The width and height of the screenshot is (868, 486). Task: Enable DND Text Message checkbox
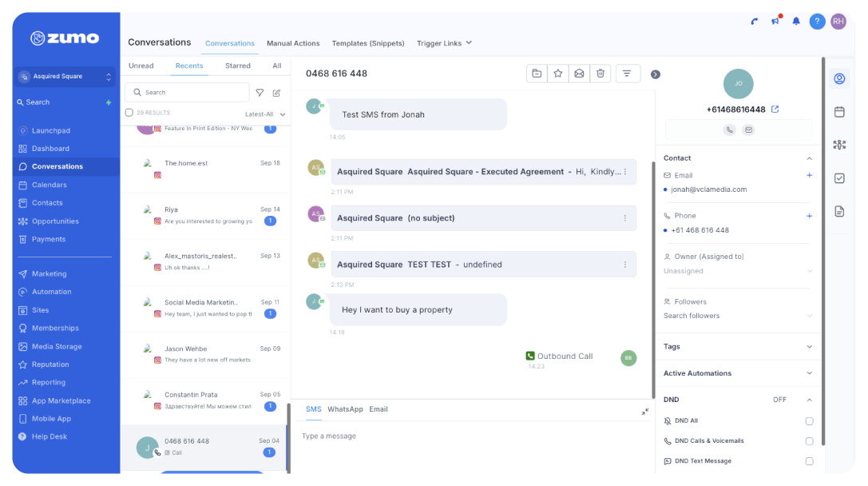coord(810,461)
